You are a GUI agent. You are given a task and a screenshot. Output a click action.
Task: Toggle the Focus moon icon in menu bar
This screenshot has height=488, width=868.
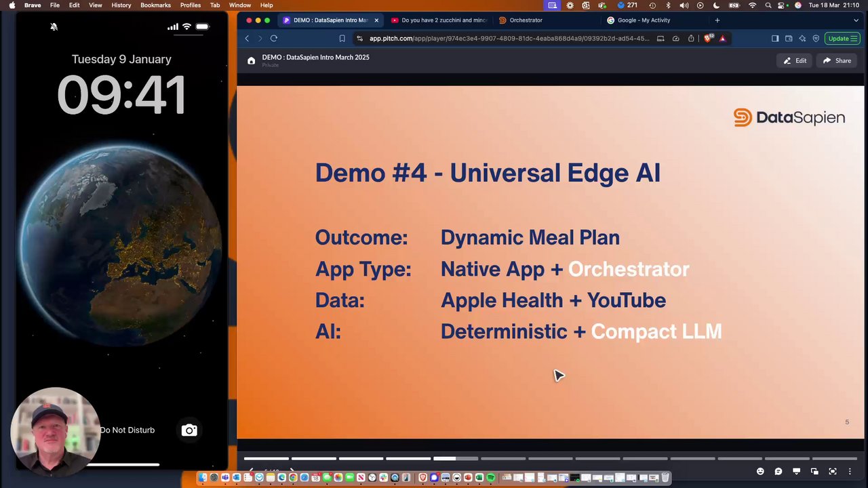click(x=717, y=5)
